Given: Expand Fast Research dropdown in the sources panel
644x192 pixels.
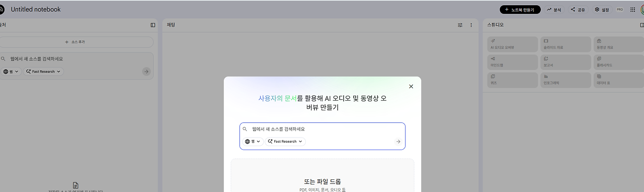Looking at the screenshot, I should pyautogui.click(x=44, y=72).
